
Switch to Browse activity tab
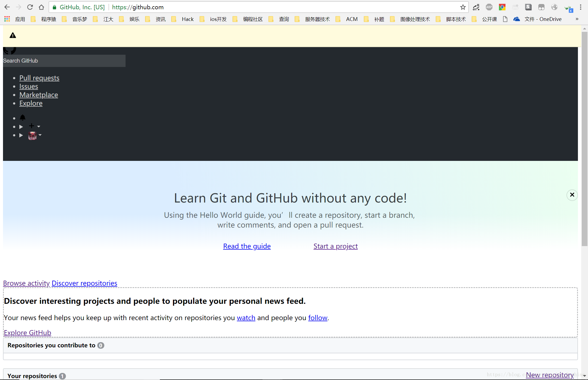pos(26,283)
